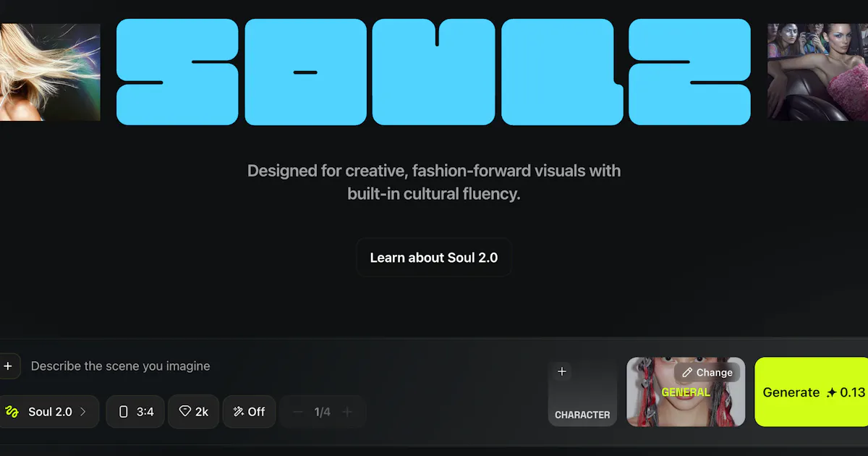Click the sparkle credits icon on Generate

click(x=832, y=392)
